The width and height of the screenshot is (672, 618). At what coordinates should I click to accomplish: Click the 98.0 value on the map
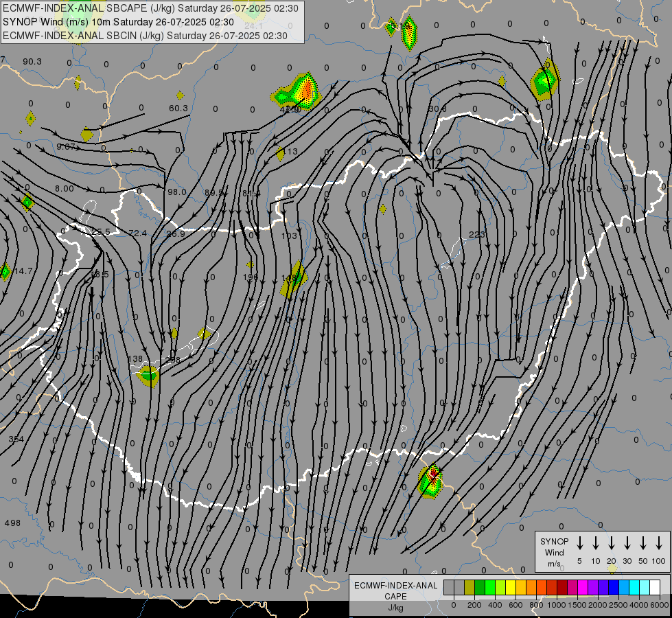[177, 192]
